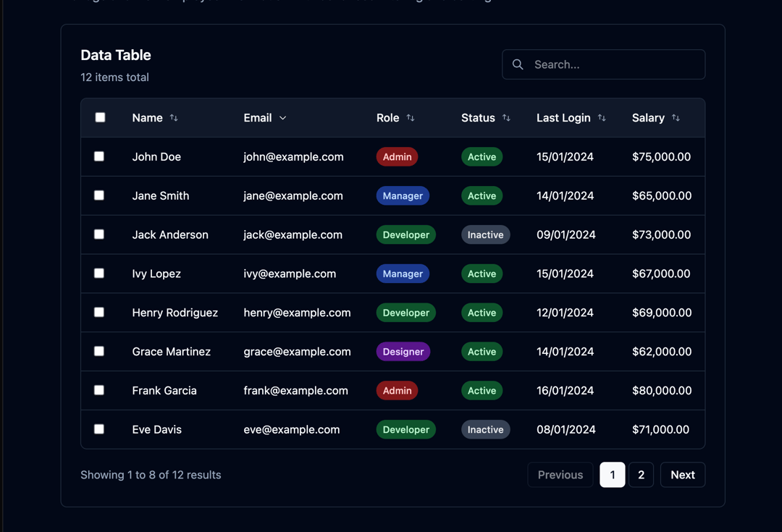Click the Admin badge in Frank Garcia's row
This screenshot has width=782, height=532.
[x=397, y=390]
